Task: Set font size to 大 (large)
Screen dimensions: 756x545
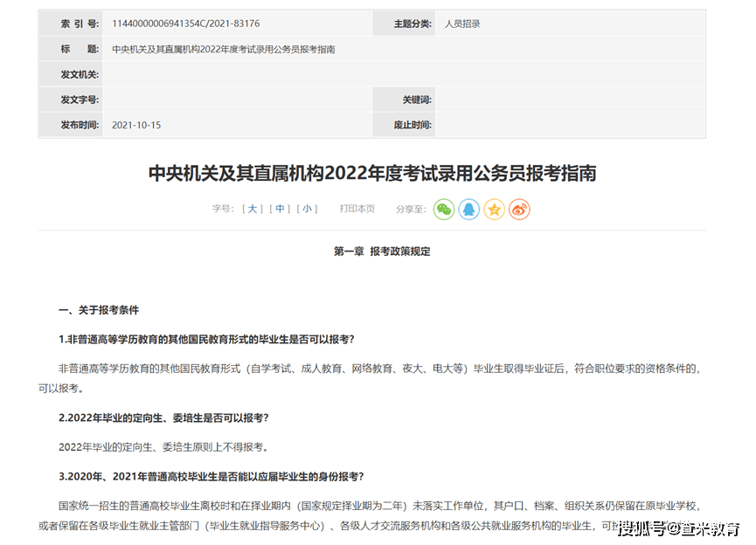Action: (252, 209)
